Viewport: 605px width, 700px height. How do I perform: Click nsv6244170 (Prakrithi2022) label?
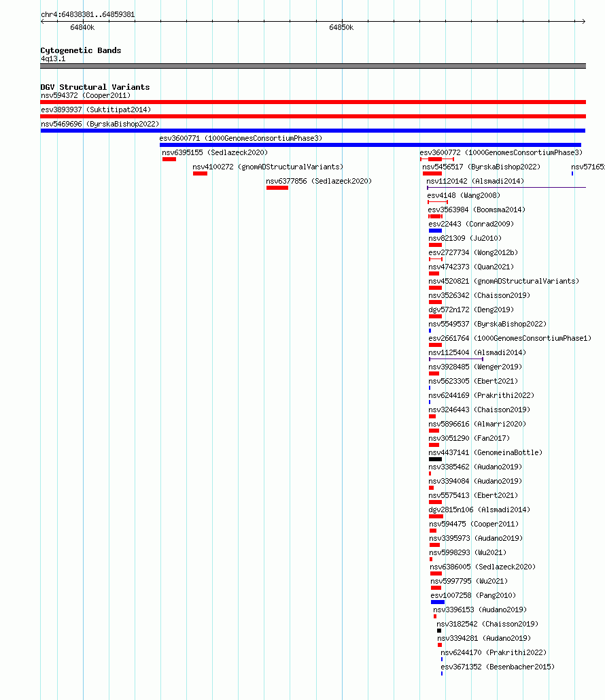coord(494,652)
